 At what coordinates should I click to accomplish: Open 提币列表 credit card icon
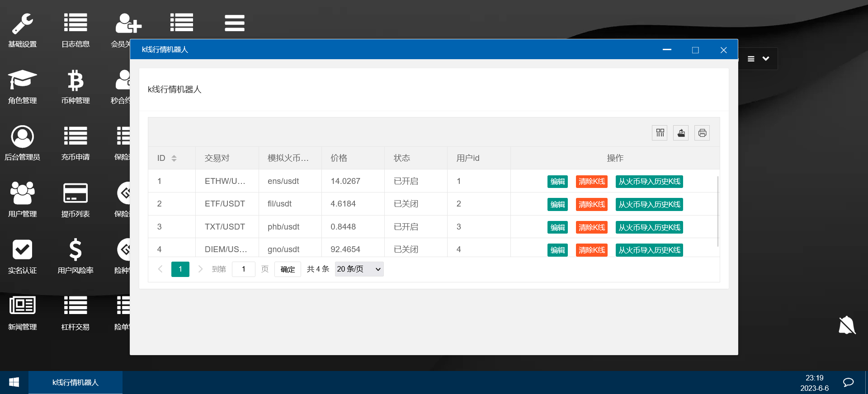click(75, 193)
